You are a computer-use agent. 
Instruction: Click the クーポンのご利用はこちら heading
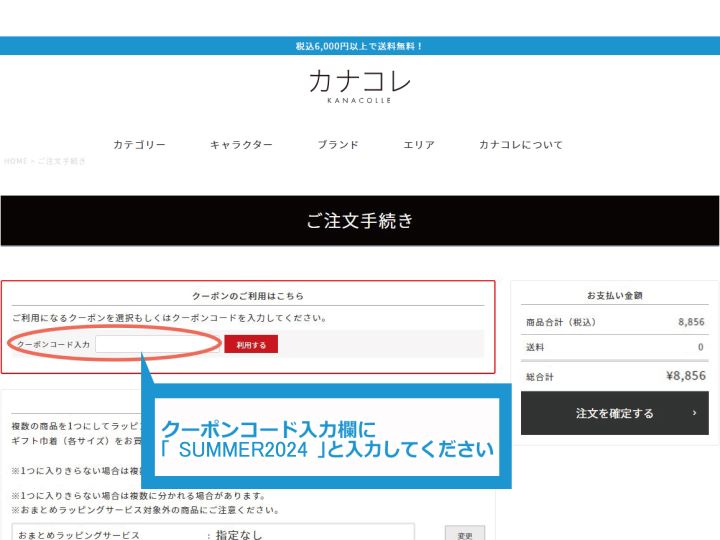click(x=248, y=296)
